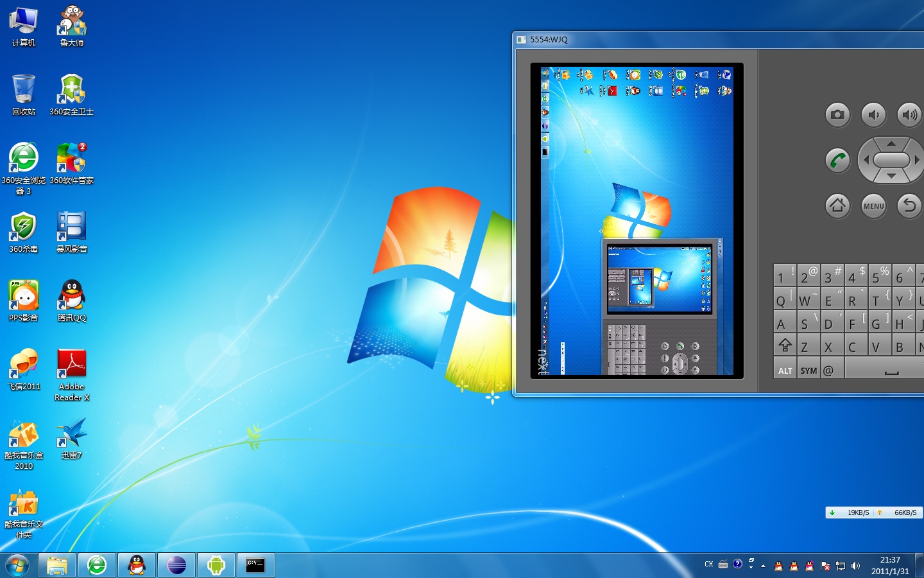This screenshot has height=578, width=924.
Task: Click the 5554:WJQ emulator title bar
Action: click(718, 39)
